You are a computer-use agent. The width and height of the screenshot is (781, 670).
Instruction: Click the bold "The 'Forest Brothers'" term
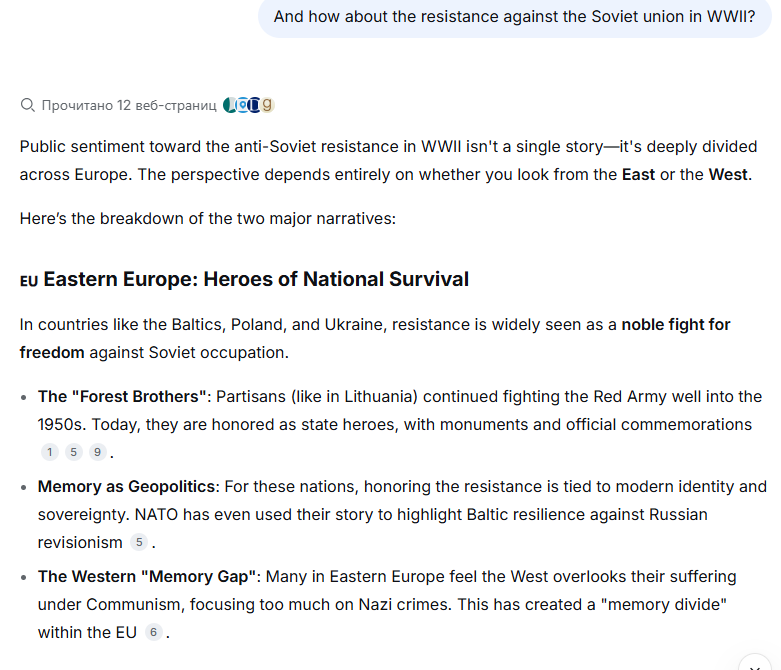coord(123,397)
